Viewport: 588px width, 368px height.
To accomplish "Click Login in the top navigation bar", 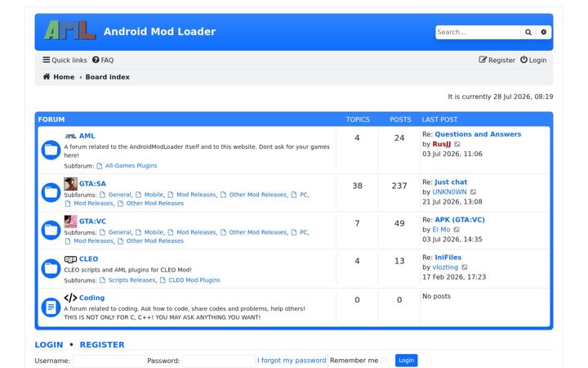I will pyautogui.click(x=532, y=60).
